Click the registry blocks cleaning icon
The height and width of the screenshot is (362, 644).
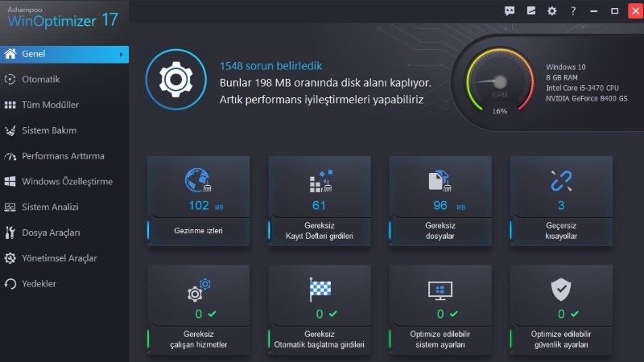click(320, 180)
